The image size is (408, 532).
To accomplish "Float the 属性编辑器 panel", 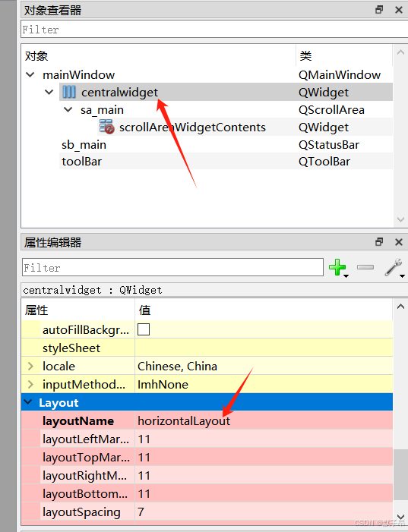I will tap(379, 242).
